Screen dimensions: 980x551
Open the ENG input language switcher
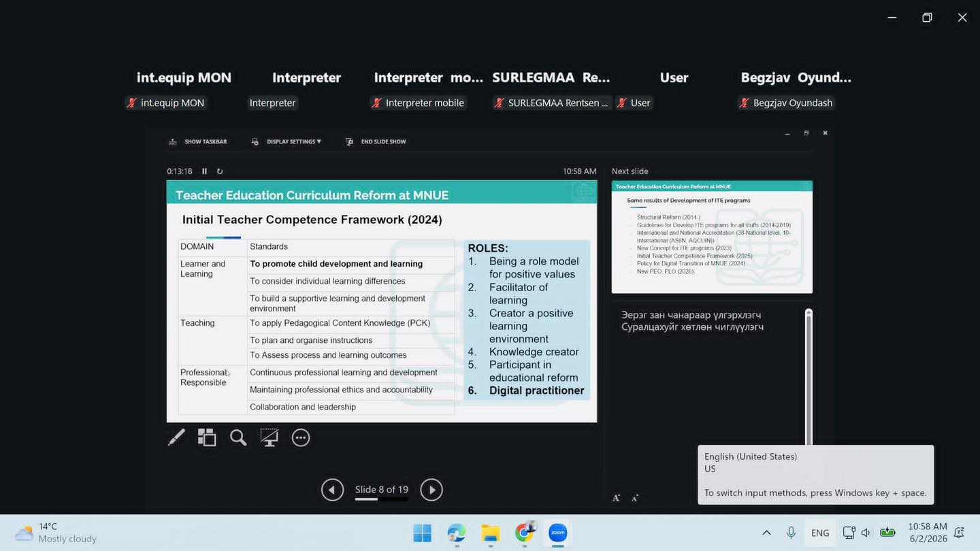click(820, 533)
